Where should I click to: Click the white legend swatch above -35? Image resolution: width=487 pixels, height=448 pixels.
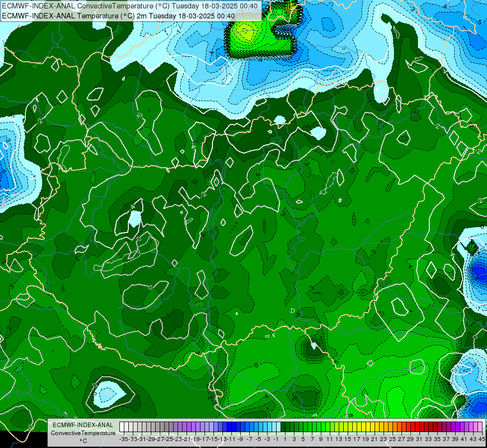(122, 427)
